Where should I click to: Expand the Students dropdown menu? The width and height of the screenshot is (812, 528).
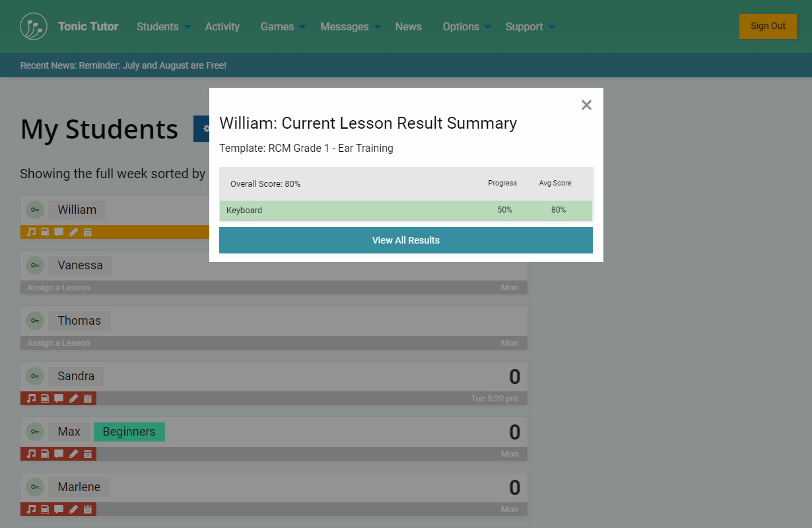pyautogui.click(x=164, y=26)
